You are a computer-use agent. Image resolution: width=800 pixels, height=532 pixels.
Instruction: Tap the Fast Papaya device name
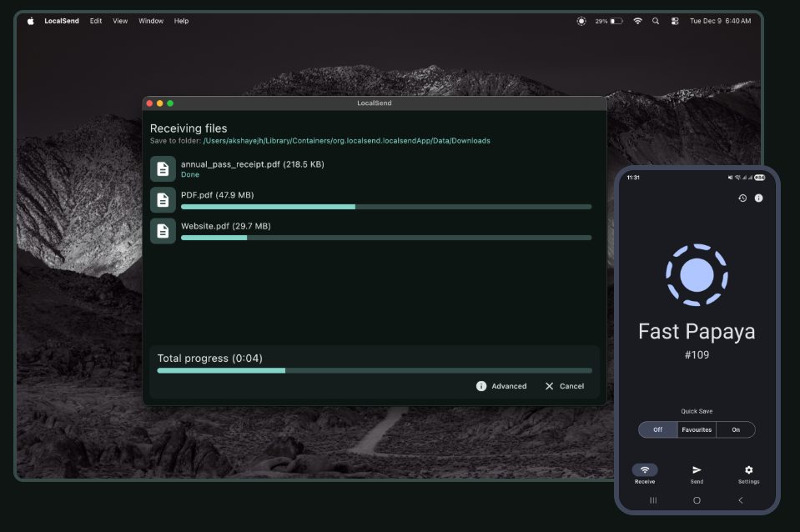[x=697, y=332]
